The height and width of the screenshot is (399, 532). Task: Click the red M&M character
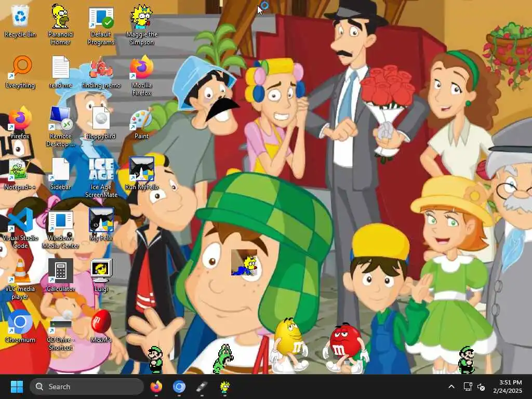click(345, 348)
